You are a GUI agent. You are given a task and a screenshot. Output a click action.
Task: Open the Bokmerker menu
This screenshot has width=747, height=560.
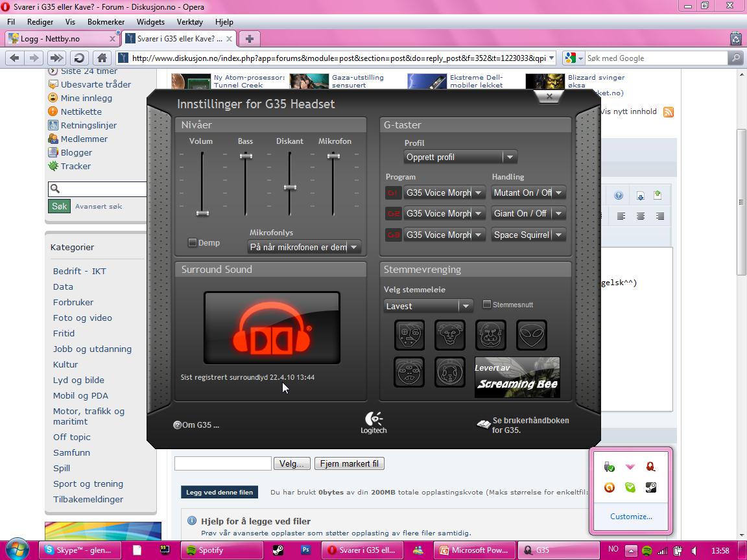[x=106, y=22]
